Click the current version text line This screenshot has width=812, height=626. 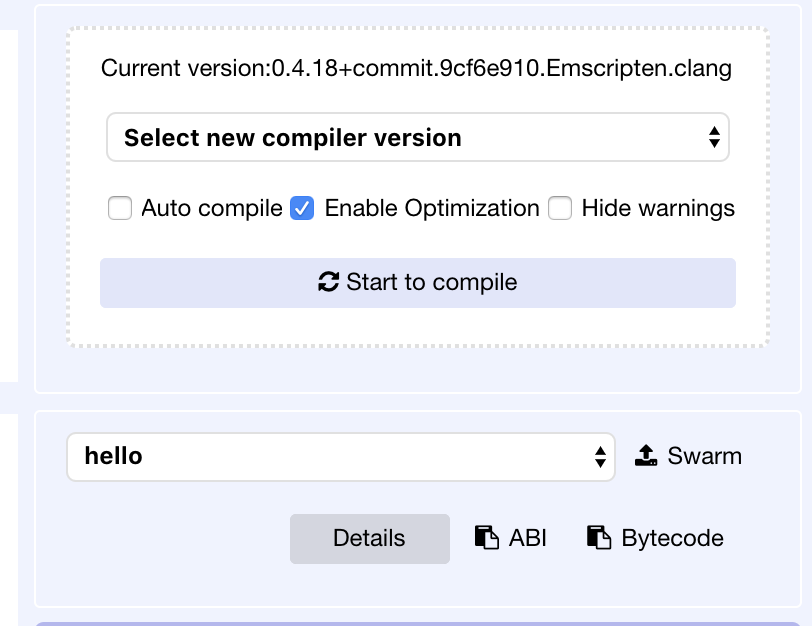click(416, 68)
